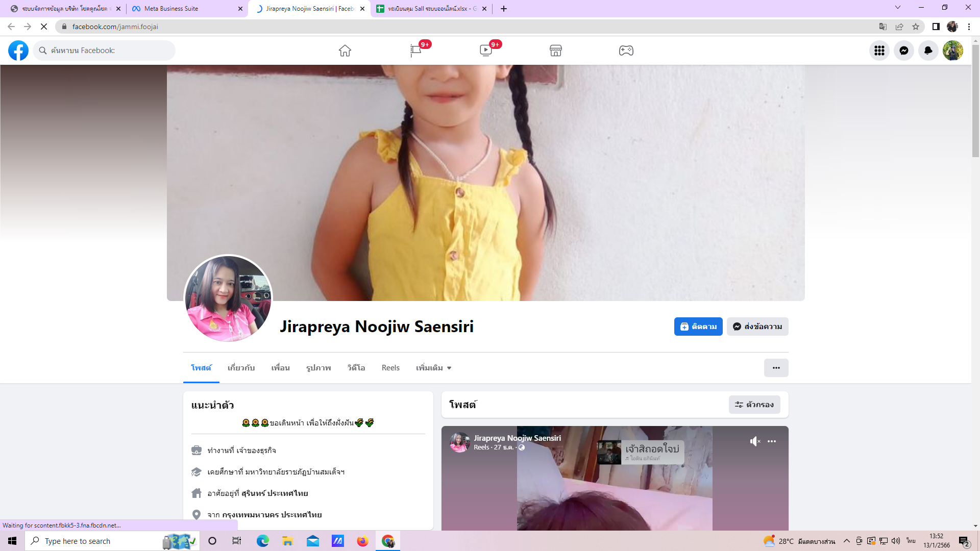Open Gaming controller icon

coord(626,51)
